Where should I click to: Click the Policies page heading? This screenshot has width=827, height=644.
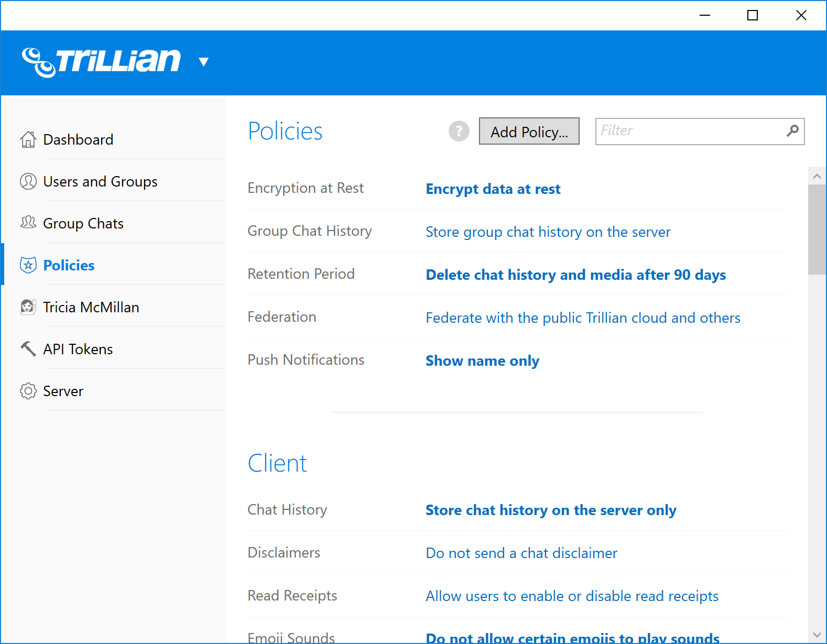coord(285,131)
